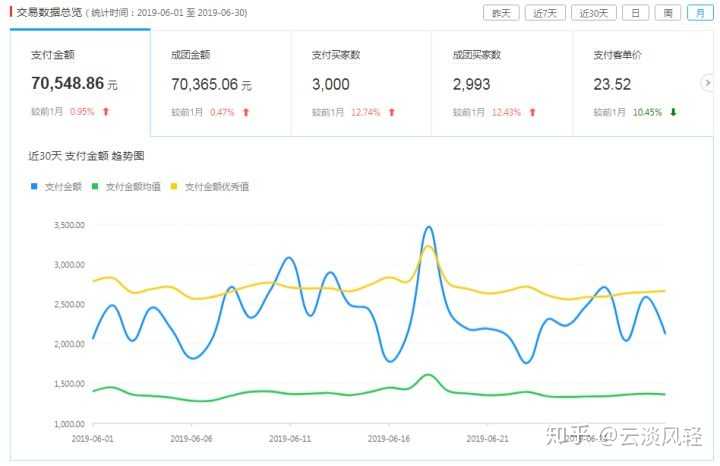
Task: Click the red up arrow under 支付买家数
Action: point(392,112)
